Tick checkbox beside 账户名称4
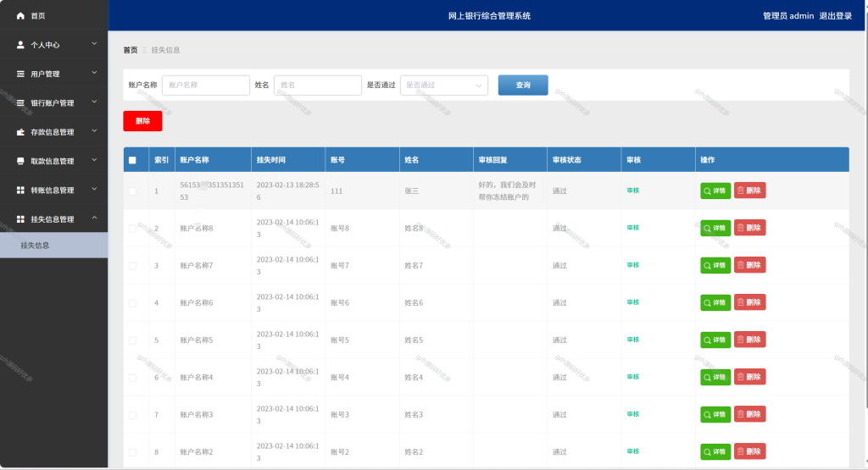This screenshot has height=470, width=868. click(x=132, y=378)
